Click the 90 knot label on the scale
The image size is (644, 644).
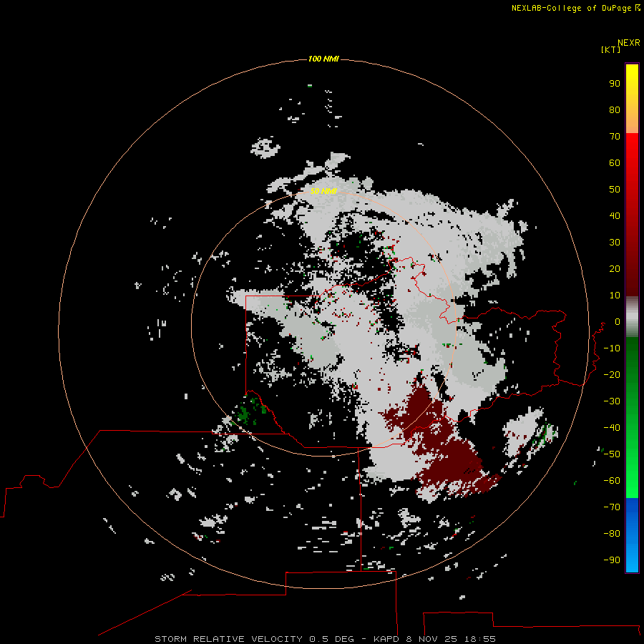coord(615,84)
